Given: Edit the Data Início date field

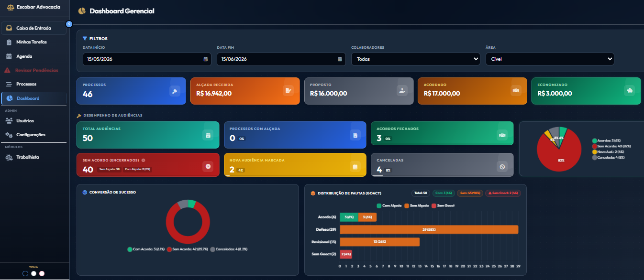Looking at the screenshot, I should pos(147,59).
